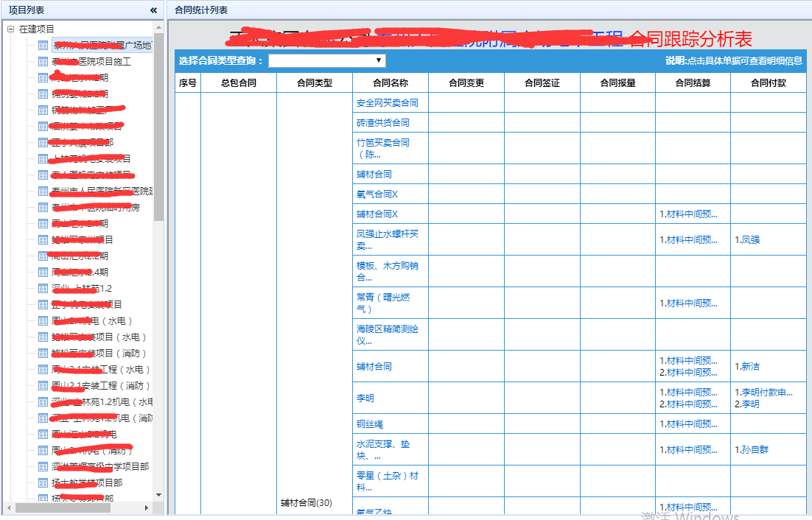Open the 李明 contract name link
Viewport: 812px width, 520px height.
pos(365,398)
